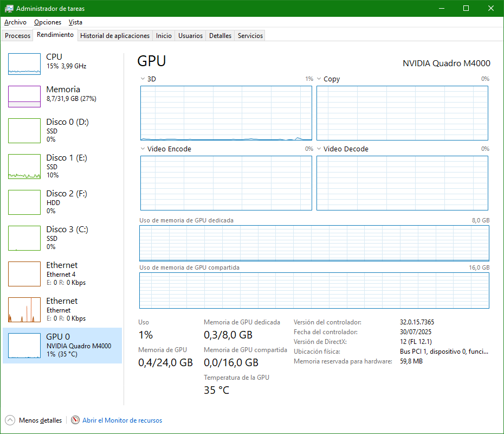Select the second Ethernet adapter graph thumbnail

click(24, 309)
